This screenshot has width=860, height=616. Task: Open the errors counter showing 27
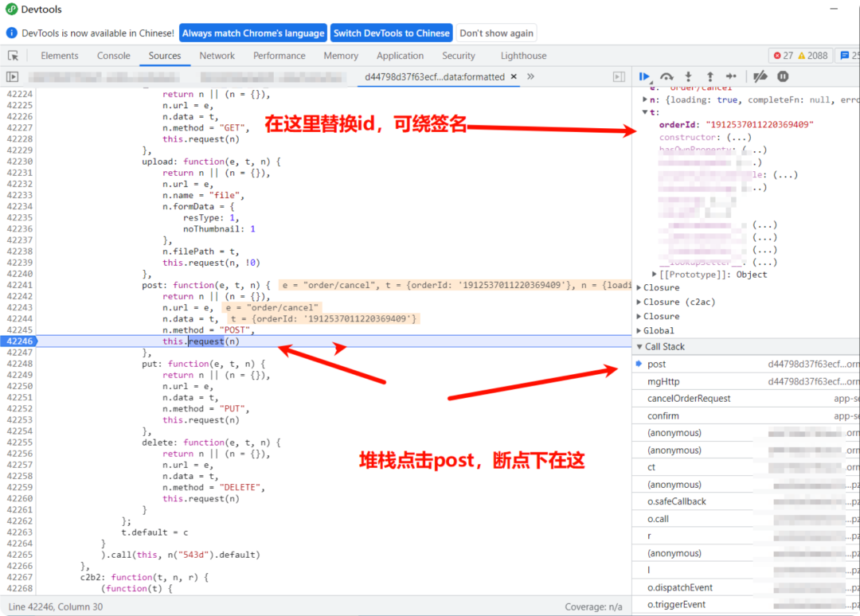(x=783, y=56)
